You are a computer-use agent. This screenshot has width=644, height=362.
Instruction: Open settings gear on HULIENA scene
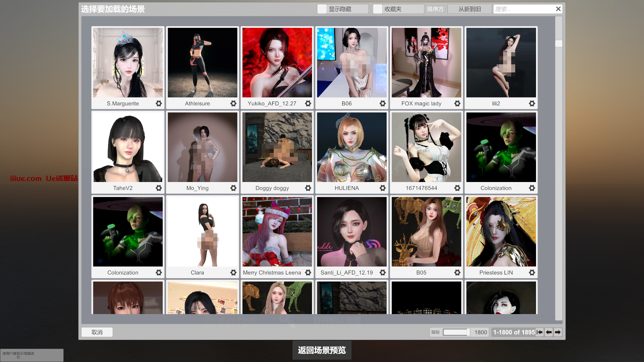382,188
